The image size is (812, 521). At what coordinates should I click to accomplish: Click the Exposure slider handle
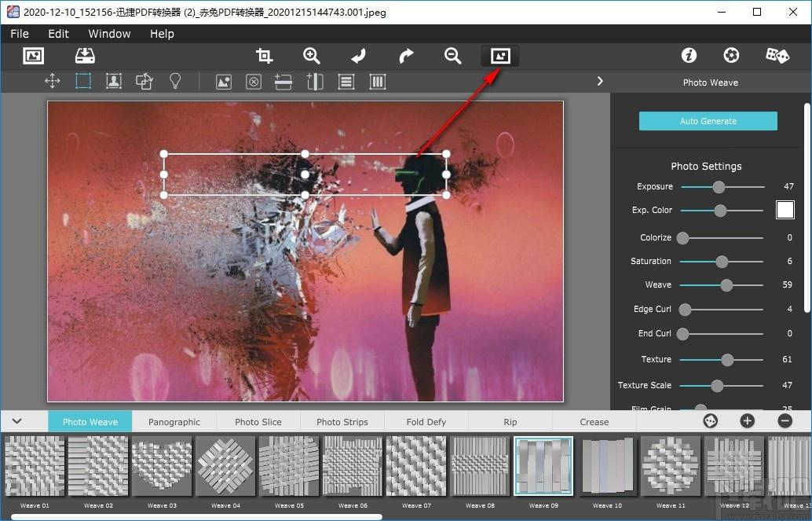(x=719, y=186)
